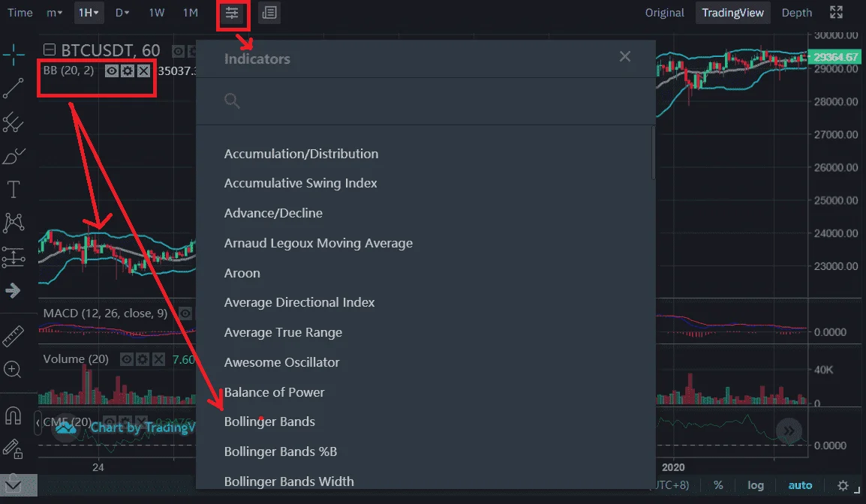Viewport: 866px width, 504px height.
Task: Switch to the Original chart tab
Action: point(664,13)
